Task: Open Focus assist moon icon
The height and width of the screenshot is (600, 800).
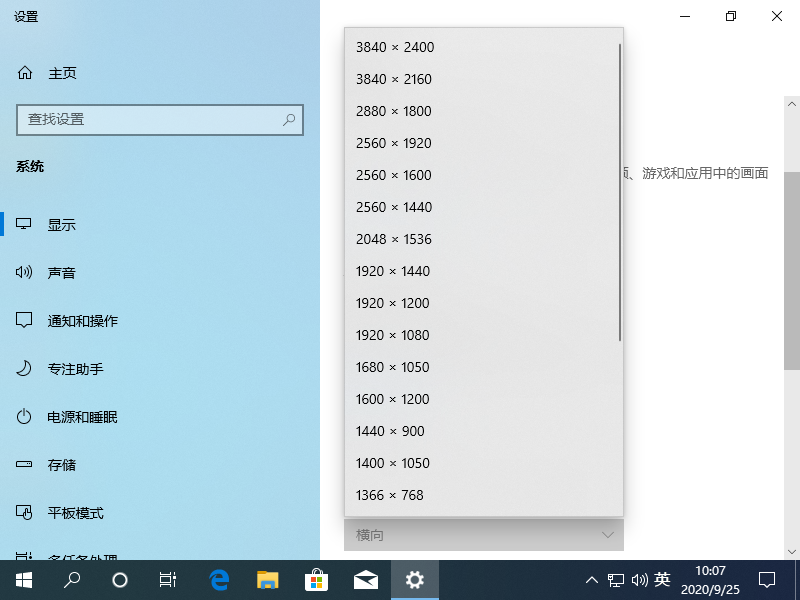Action: [x=25, y=369]
